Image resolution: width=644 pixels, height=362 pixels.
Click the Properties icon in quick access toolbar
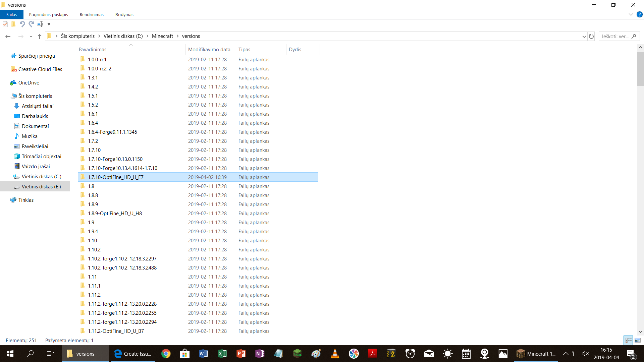click(x=5, y=24)
